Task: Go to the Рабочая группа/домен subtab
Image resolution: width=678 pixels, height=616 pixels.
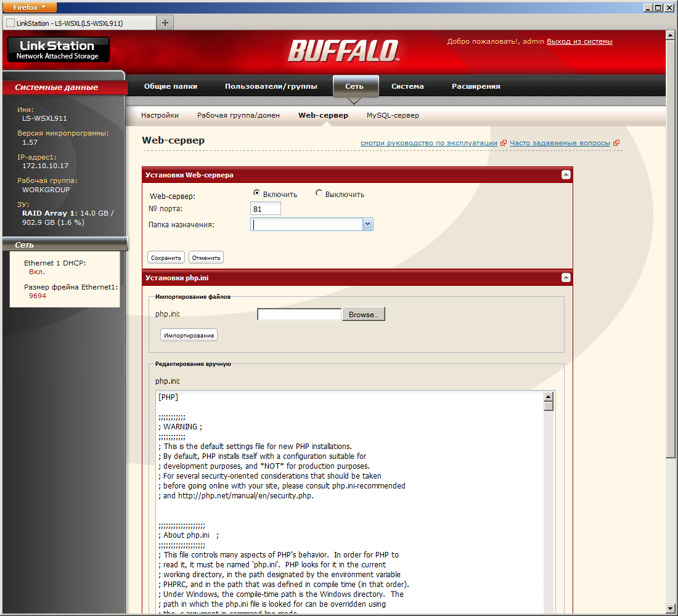Action: point(239,115)
